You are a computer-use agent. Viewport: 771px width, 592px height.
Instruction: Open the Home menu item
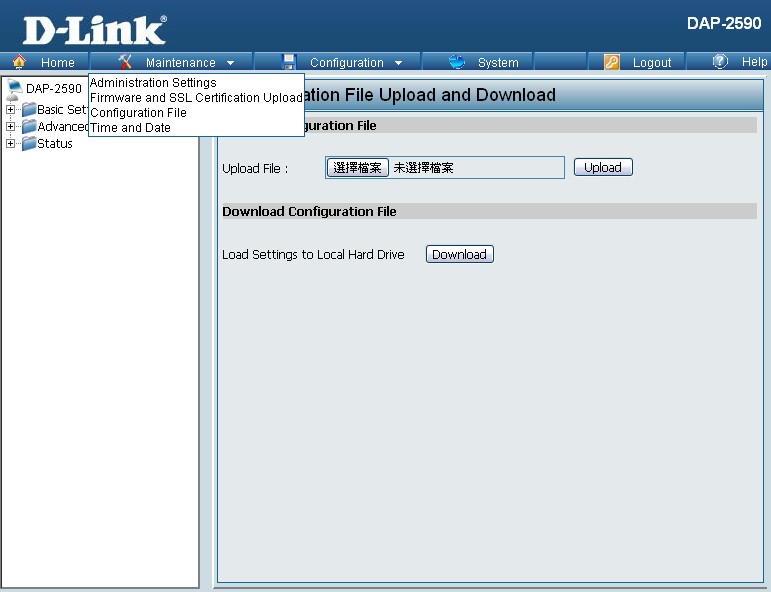(x=58, y=62)
